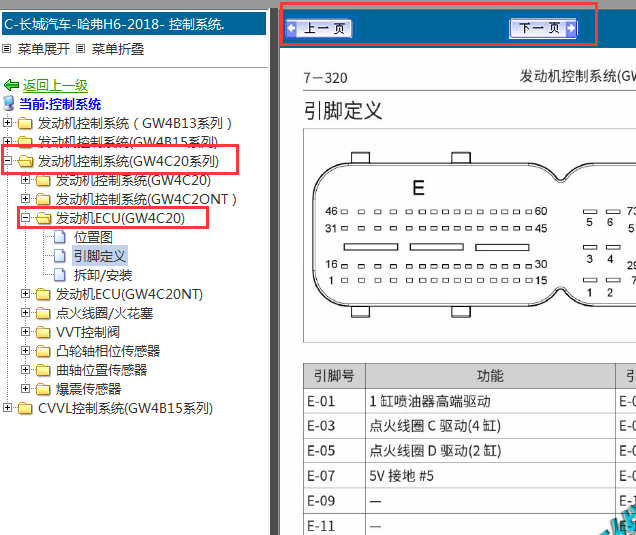Viewport: 636px width, 535px height.
Task: Expand 曲轴位置传感器 node
Action: [25, 370]
